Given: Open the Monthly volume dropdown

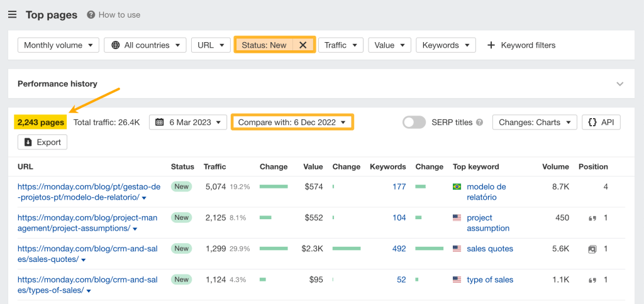Looking at the screenshot, I should pos(58,45).
